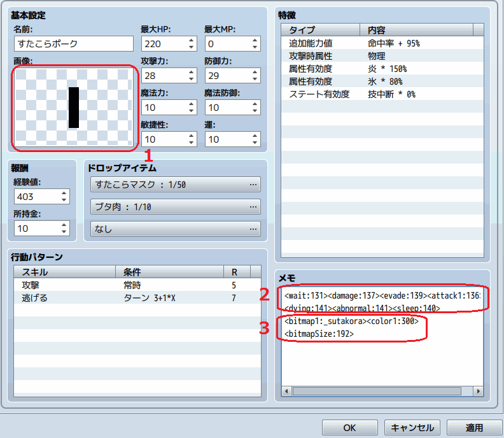The height and width of the screenshot is (438, 504).
Task: Decrease 最大MP with the down arrow
Action: [255, 47]
